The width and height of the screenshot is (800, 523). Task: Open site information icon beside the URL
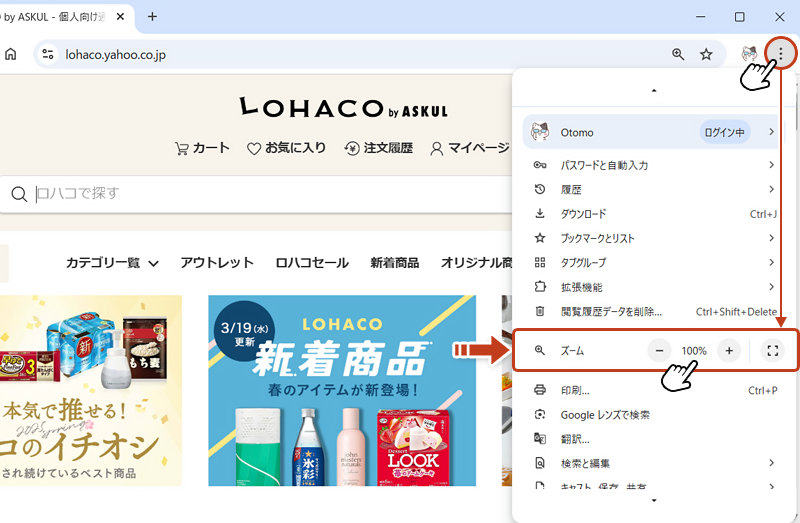(x=48, y=54)
